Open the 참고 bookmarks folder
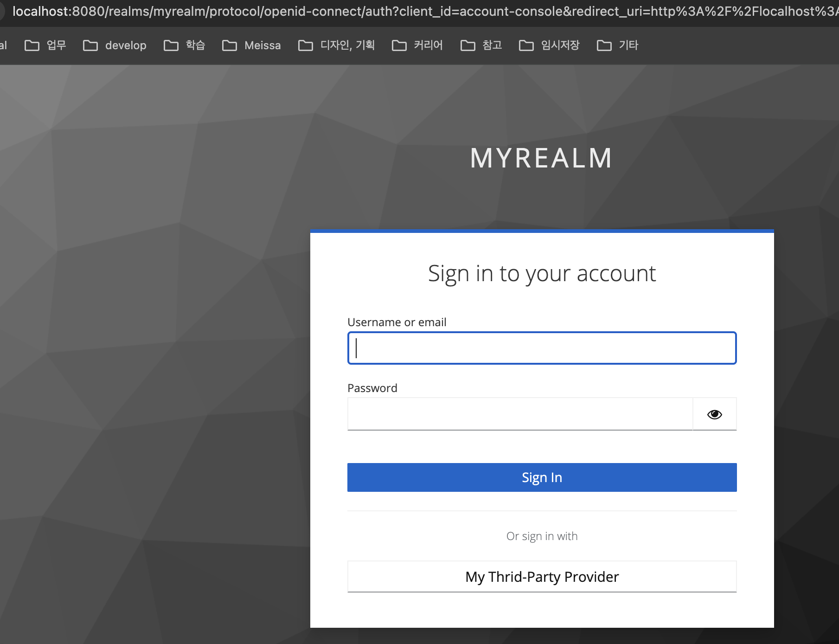The width and height of the screenshot is (839, 644). pos(481,45)
